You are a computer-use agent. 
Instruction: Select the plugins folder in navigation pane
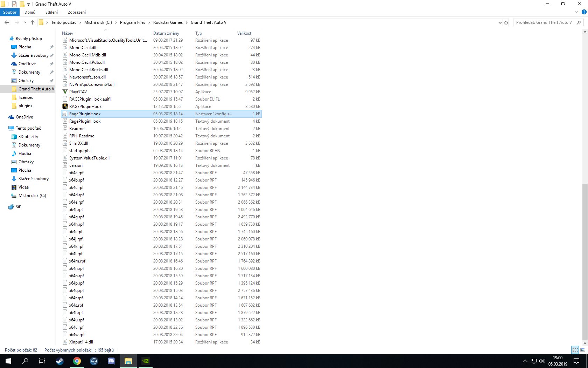tap(25, 106)
